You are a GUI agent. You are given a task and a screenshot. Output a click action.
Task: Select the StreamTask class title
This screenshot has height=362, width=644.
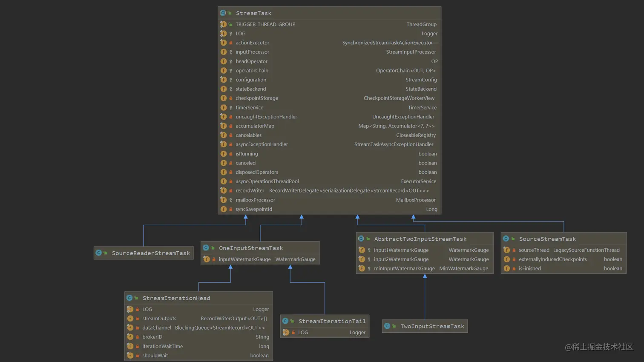(253, 13)
